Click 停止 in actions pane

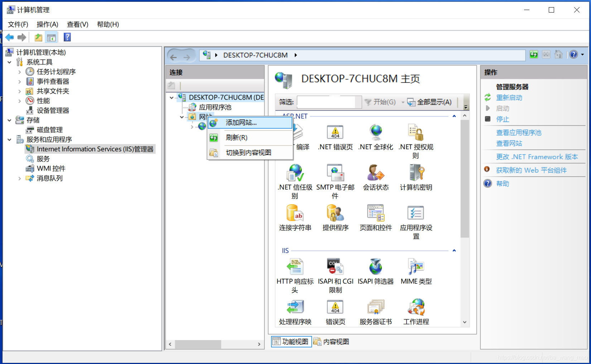click(503, 119)
